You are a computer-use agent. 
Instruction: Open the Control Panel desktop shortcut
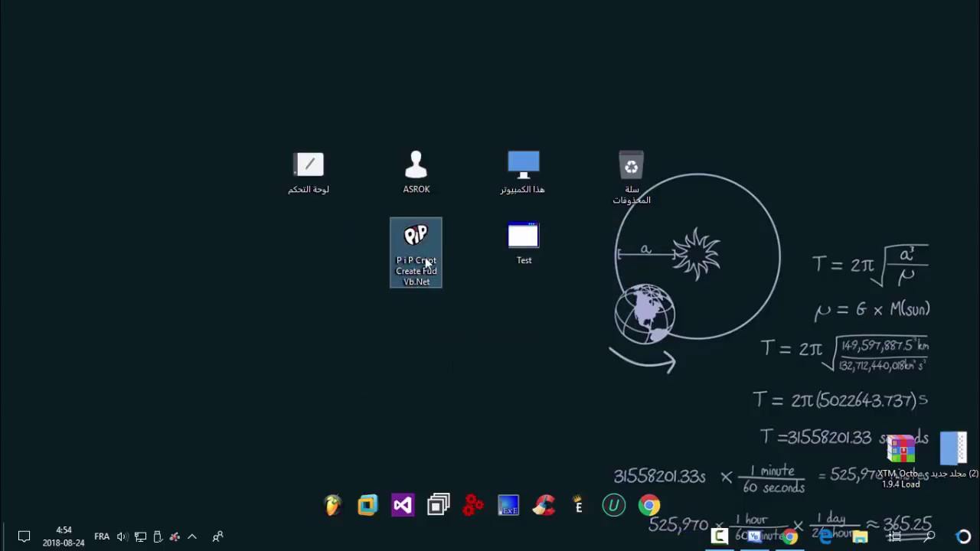(x=309, y=173)
